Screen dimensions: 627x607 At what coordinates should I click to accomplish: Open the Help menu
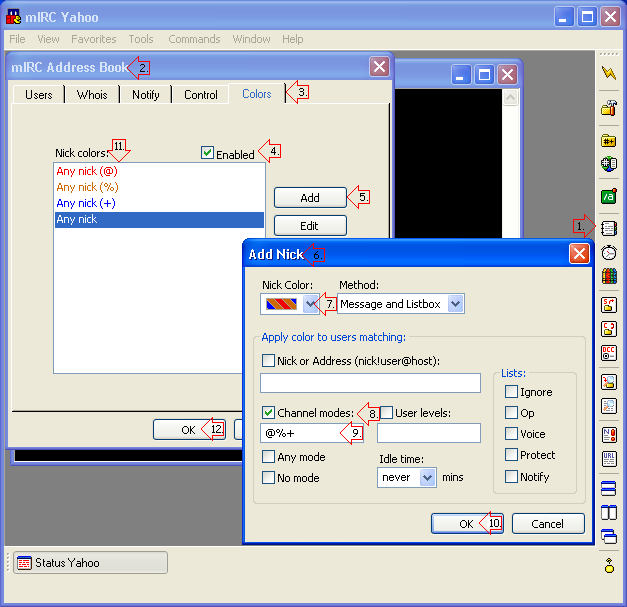click(293, 39)
